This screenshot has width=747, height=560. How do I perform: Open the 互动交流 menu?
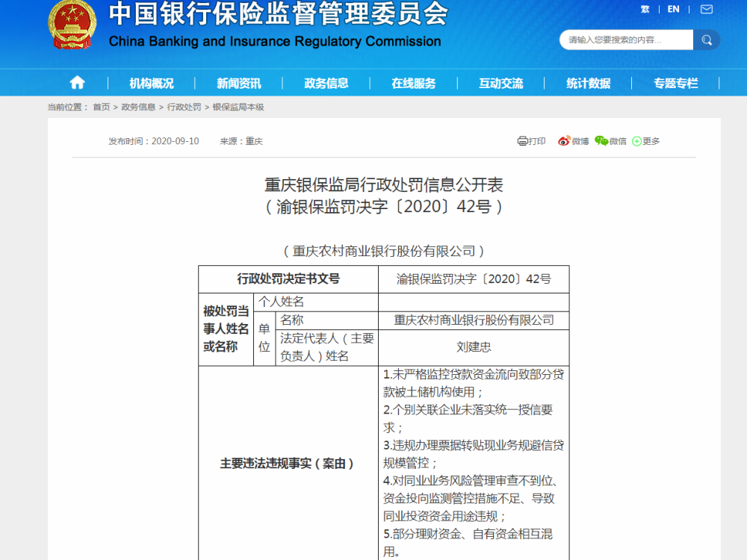[x=500, y=84]
